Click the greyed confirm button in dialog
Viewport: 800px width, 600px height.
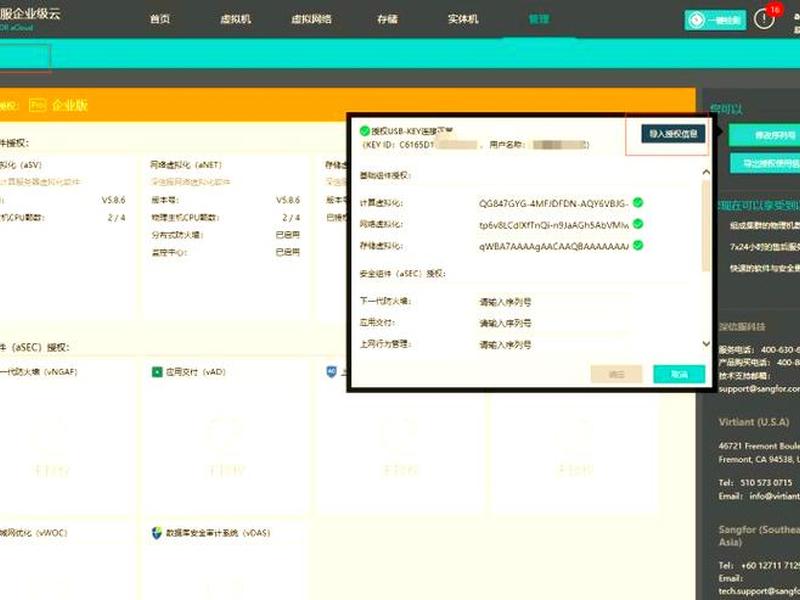pos(616,374)
